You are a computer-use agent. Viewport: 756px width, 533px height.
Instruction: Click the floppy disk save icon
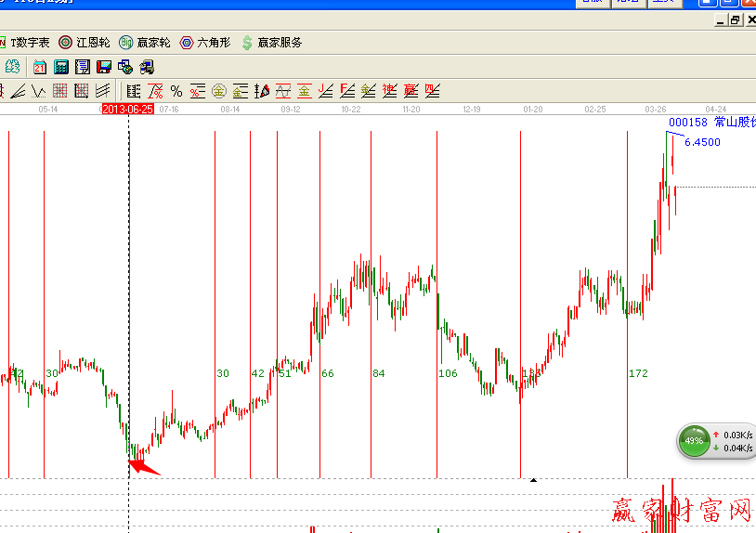point(103,67)
